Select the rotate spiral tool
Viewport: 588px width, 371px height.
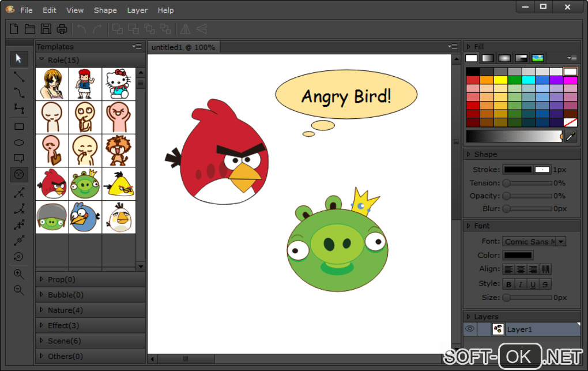click(x=19, y=257)
